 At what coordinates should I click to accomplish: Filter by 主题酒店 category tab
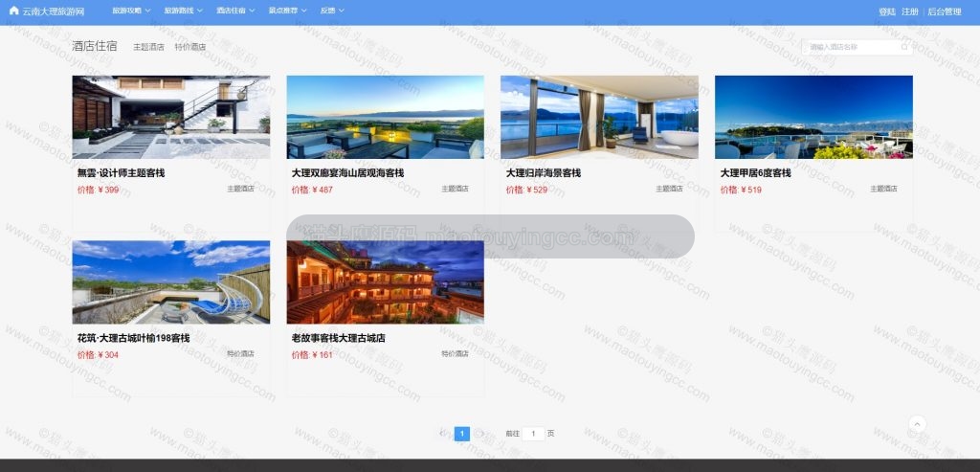point(148,47)
